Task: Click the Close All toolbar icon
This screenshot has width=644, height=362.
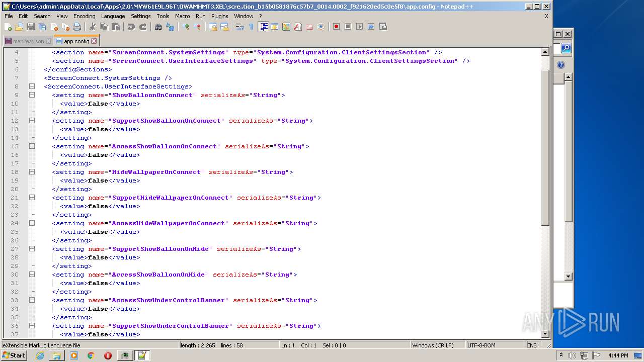Action: point(65,27)
